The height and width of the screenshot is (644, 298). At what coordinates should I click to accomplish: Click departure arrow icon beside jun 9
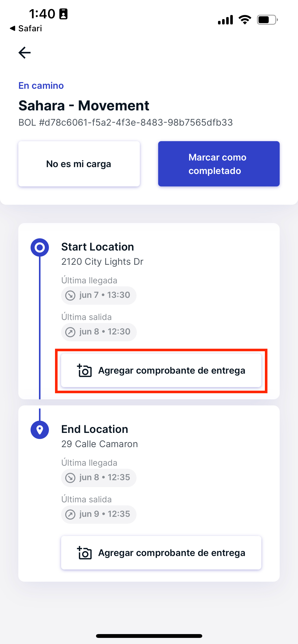70,515
